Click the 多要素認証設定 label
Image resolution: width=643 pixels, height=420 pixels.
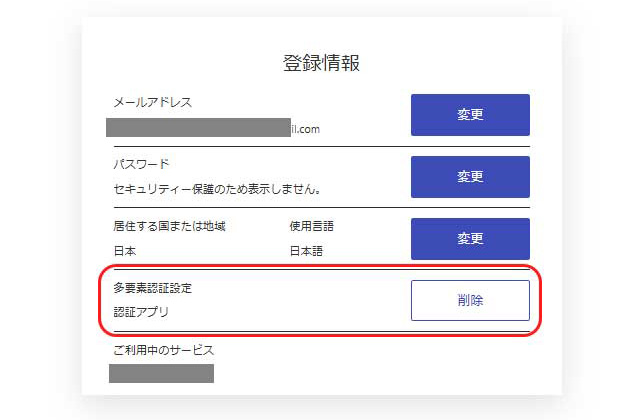pos(152,288)
